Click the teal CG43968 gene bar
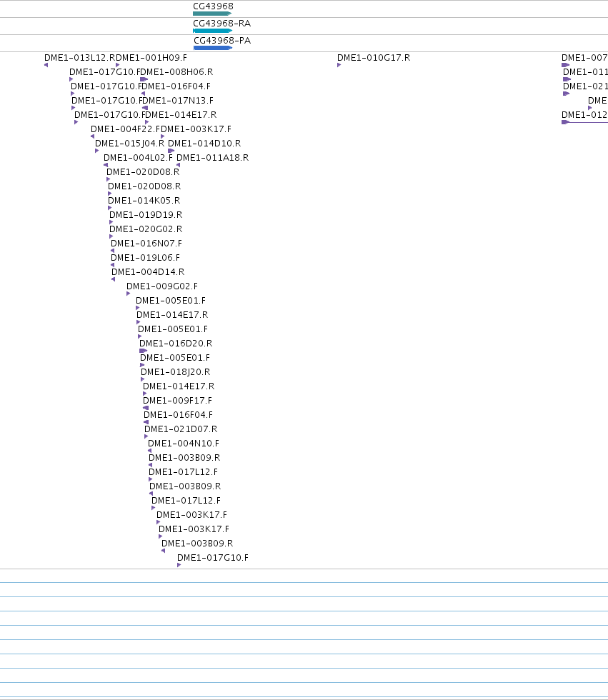608x700 pixels. pos(212,14)
